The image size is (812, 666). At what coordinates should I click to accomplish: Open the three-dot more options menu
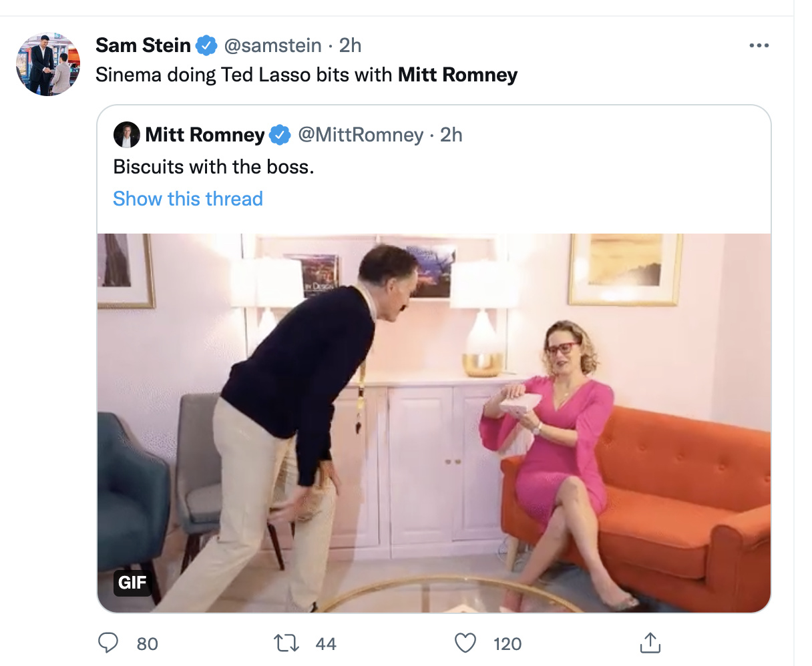pyautogui.click(x=759, y=45)
